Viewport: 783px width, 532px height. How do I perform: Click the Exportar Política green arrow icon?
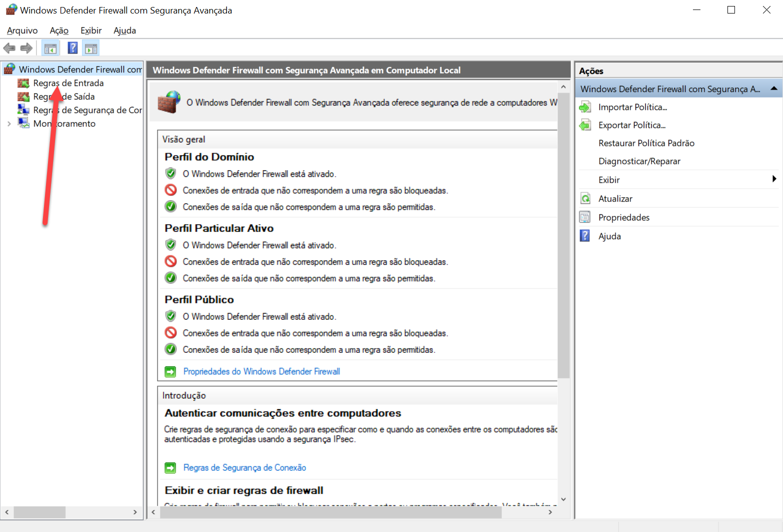tap(585, 125)
